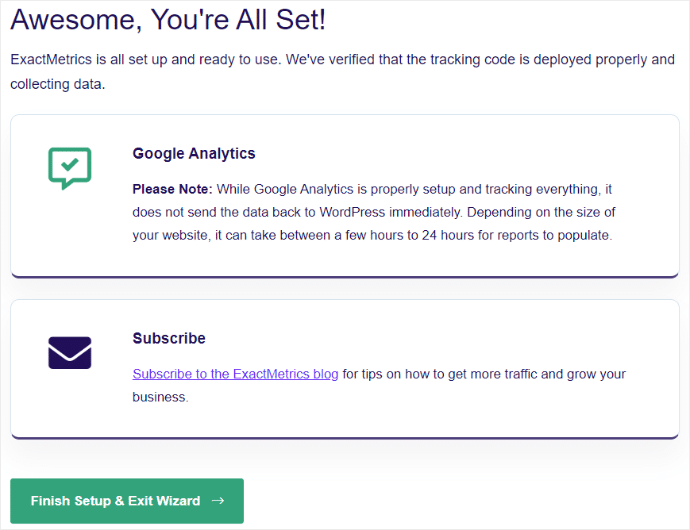Click the bold Please Note label

[x=172, y=189]
